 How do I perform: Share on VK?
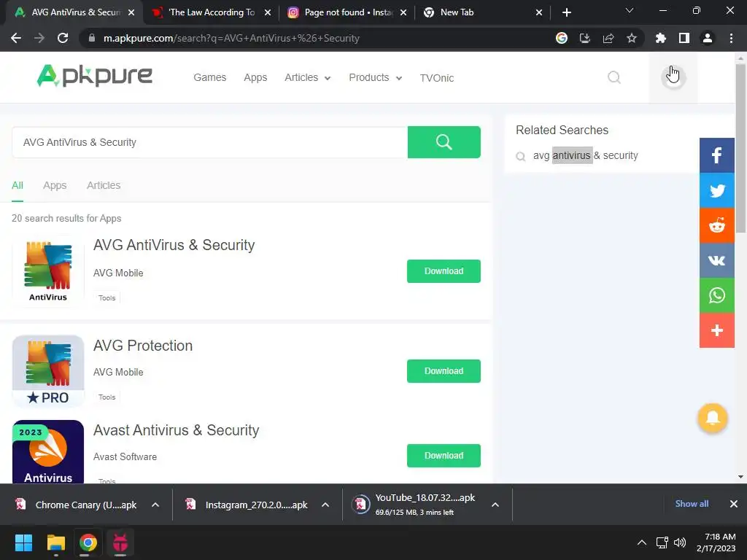[716, 260]
